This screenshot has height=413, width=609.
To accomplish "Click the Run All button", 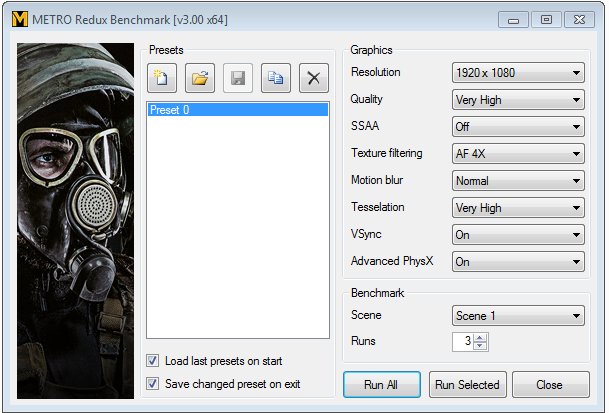I will (x=382, y=385).
